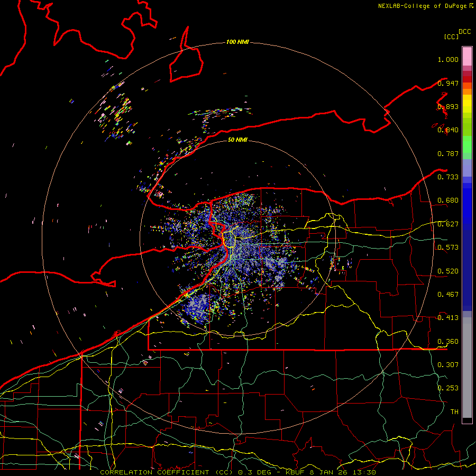The image size is (476, 476).
Task: Select the 0.467 legend value
Action: click(x=448, y=295)
